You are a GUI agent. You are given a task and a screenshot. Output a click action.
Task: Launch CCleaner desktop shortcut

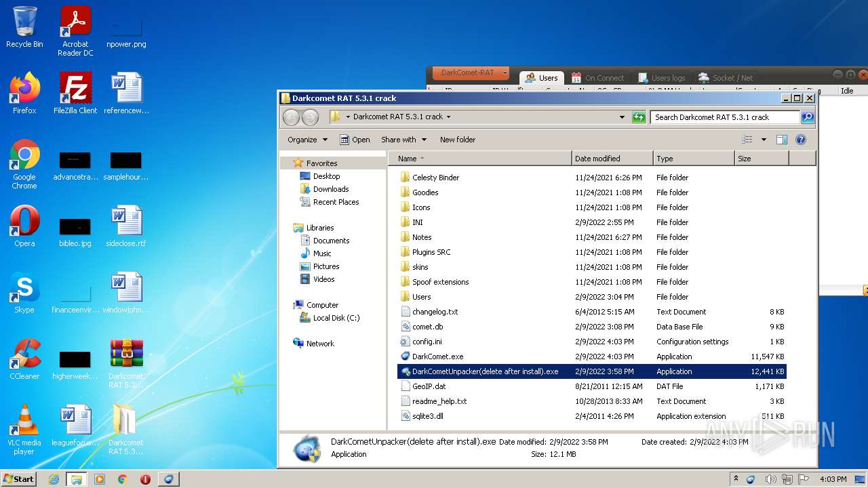[24, 359]
